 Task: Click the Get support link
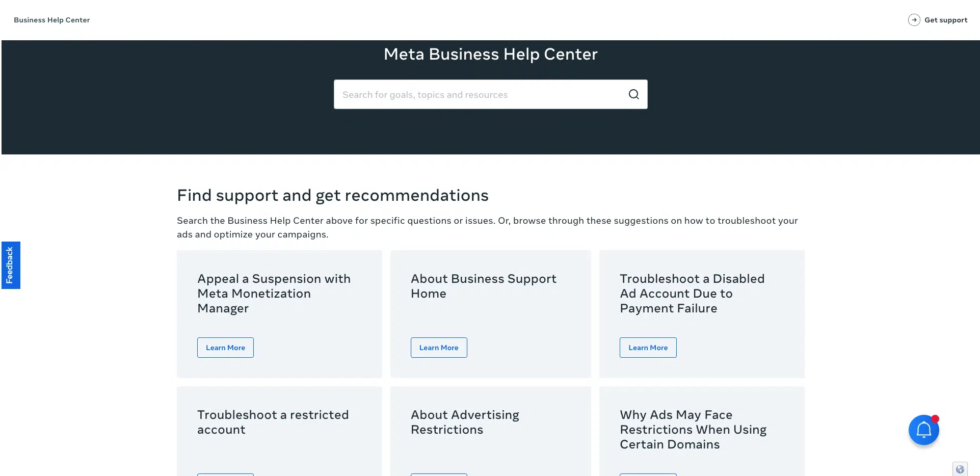946,20
